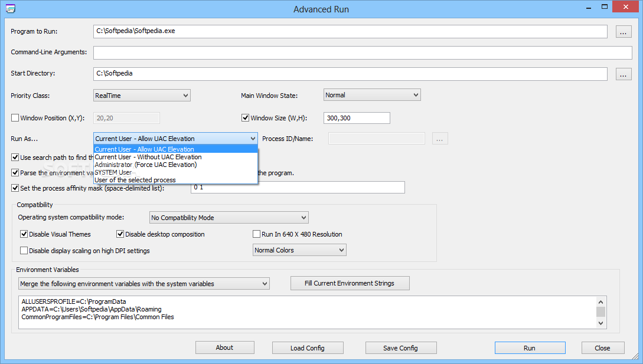Image resolution: width=643 pixels, height=364 pixels.
Task: Click the Start Directory text field
Action: 350,74
